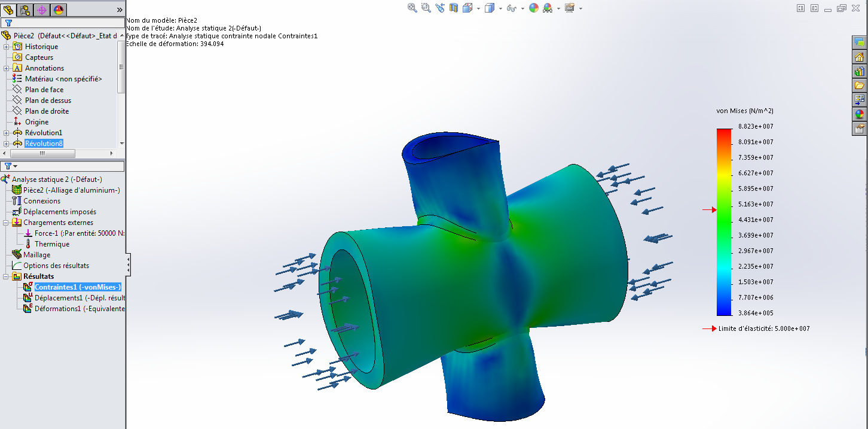Click the Zoom to Fit magnifier icon
This screenshot has width=868, height=429.
click(412, 8)
